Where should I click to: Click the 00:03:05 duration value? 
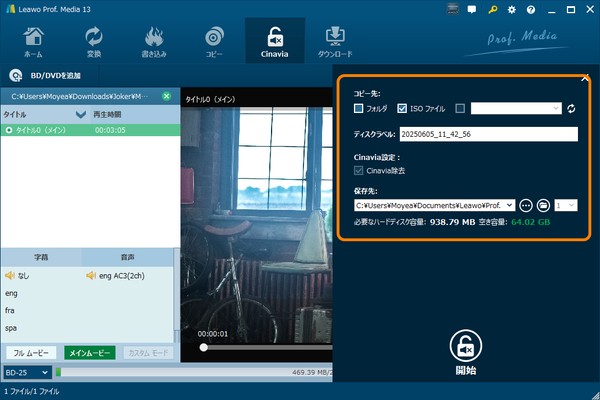[110, 131]
